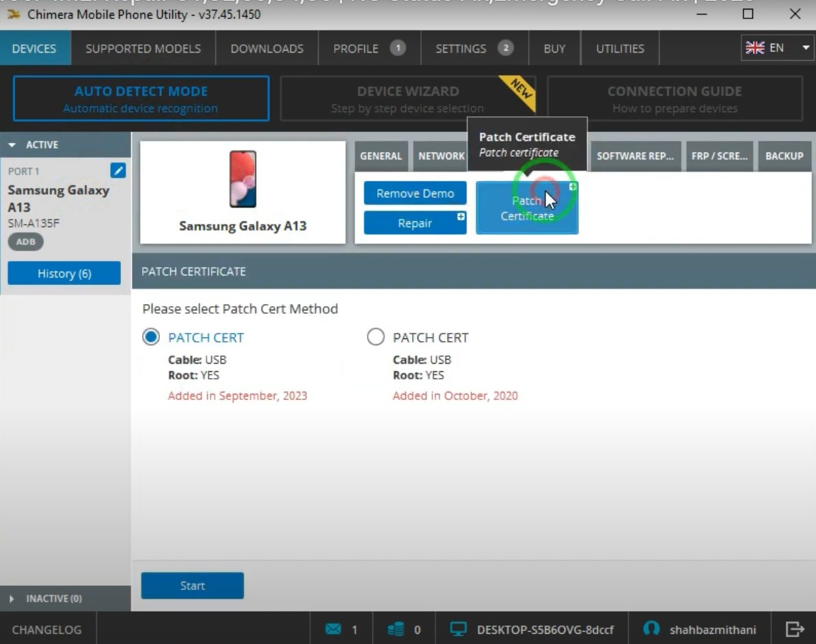
Task: Click the logout icon in status bar
Action: [794, 629]
